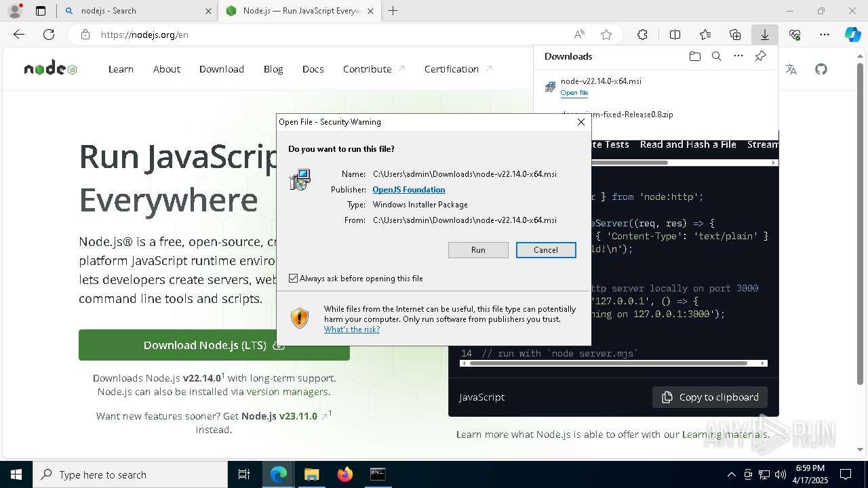Open the terminal app on taskbar
This screenshot has height=488, width=868.
pos(378,474)
